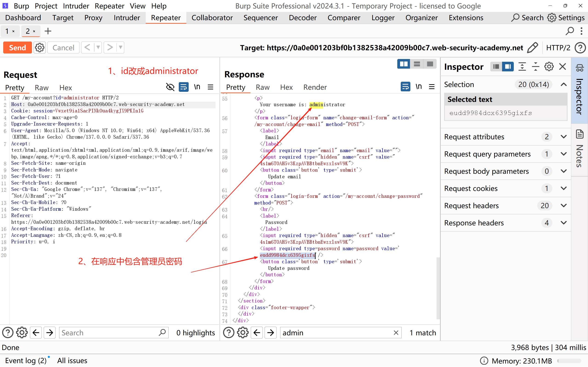Image resolution: width=588 pixels, height=367 pixels.
Task: Toggle the \n non-printable characters in the Request panel
Action: click(x=197, y=87)
